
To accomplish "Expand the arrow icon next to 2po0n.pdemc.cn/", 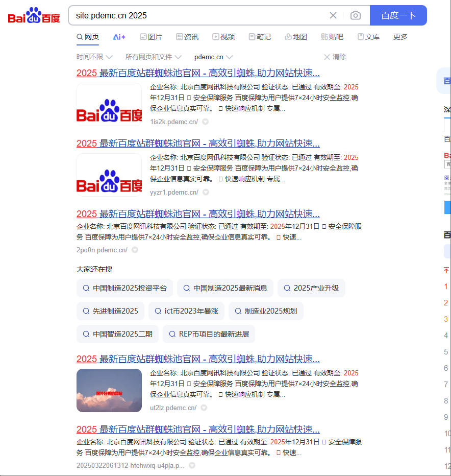I will (135, 250).
